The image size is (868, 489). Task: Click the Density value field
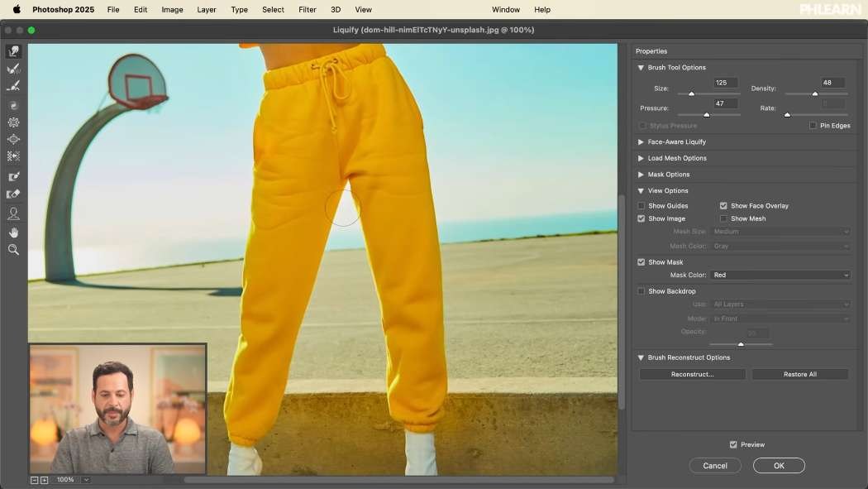pyautogui.click(x=832, y=83)
